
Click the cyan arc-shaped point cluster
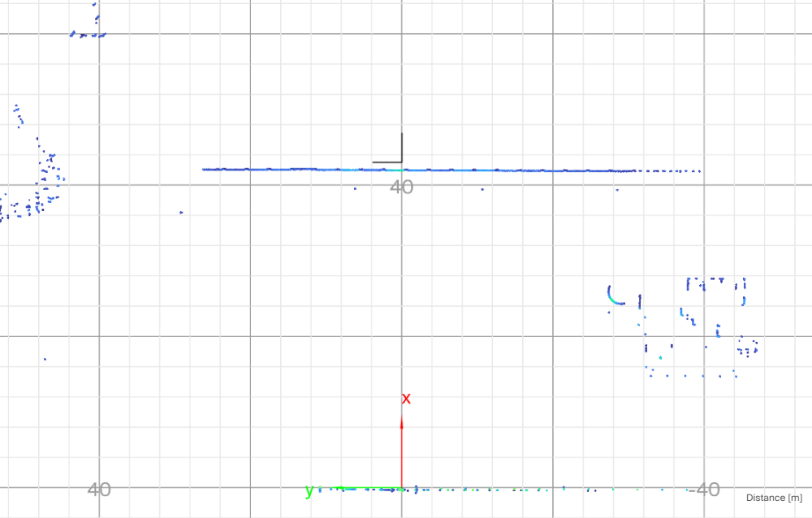(x=615, y=295)
